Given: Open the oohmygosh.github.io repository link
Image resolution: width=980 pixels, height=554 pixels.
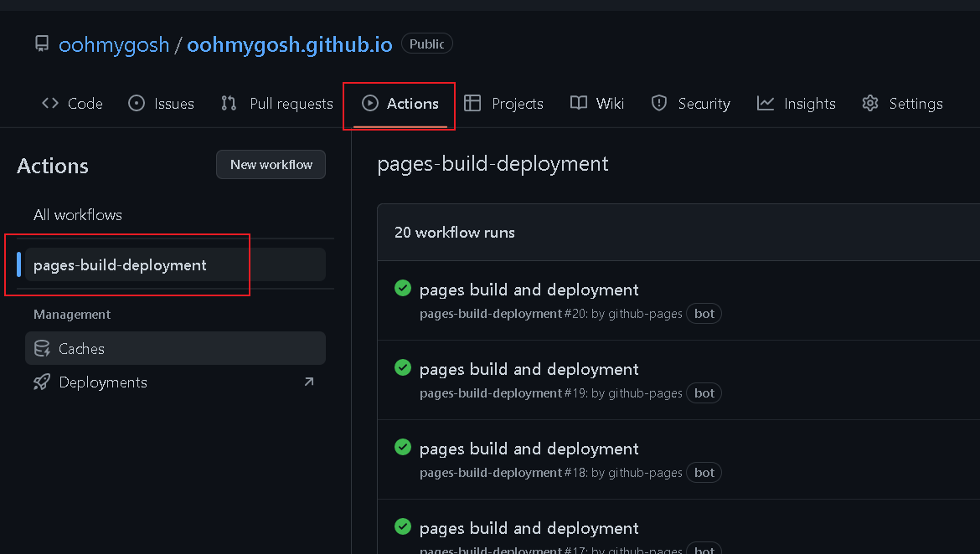Looking at the screenshot, I should [290, 44].
